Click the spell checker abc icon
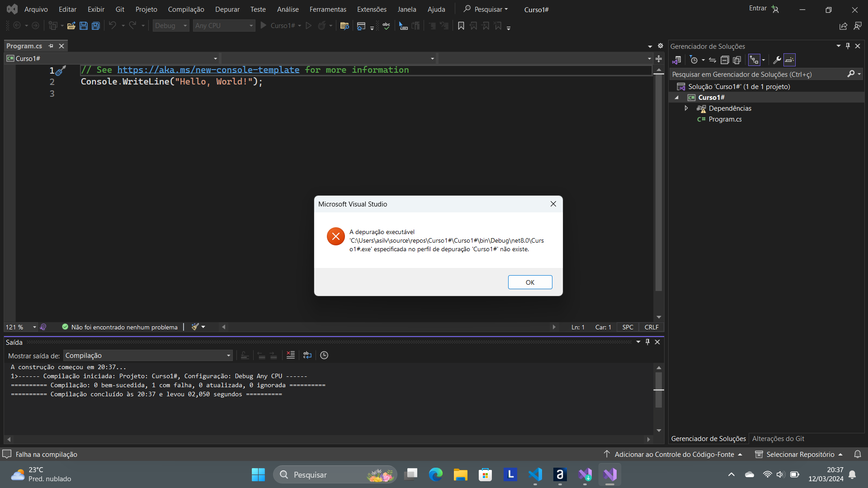868x488 pixels. [x=386, y=26]
